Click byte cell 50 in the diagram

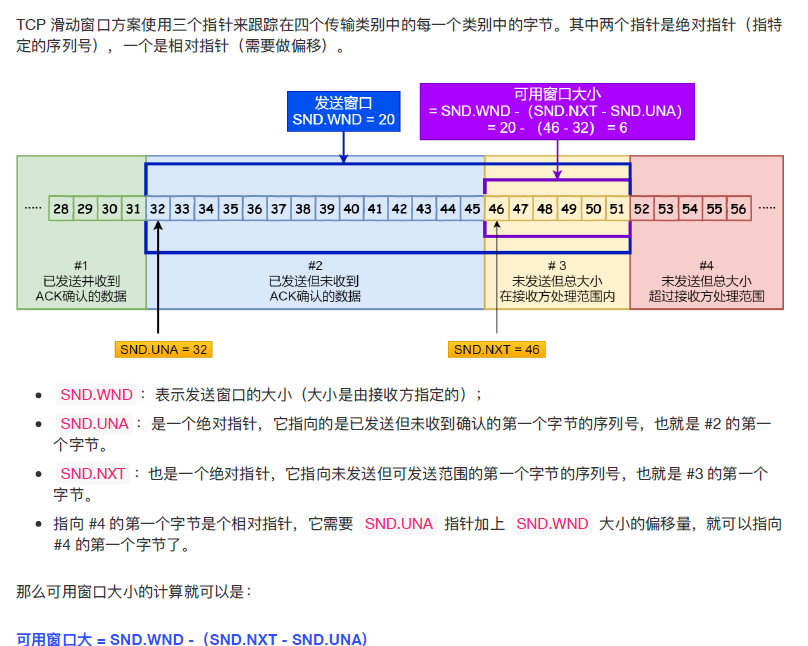(x=594, y=209)
